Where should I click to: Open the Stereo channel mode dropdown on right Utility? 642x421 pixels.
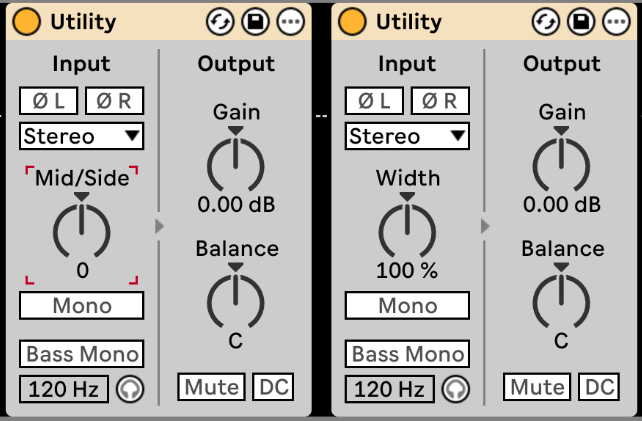click(407, 136)
